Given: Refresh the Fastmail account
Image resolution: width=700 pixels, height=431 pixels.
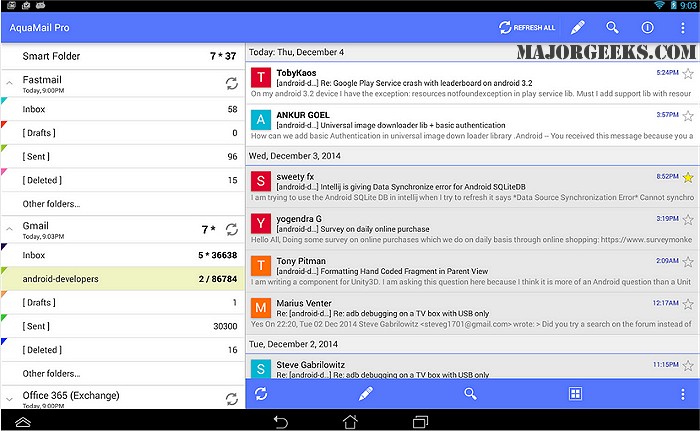Looking at the screenshot, I should pyautogui.click(x=231, y=84).
